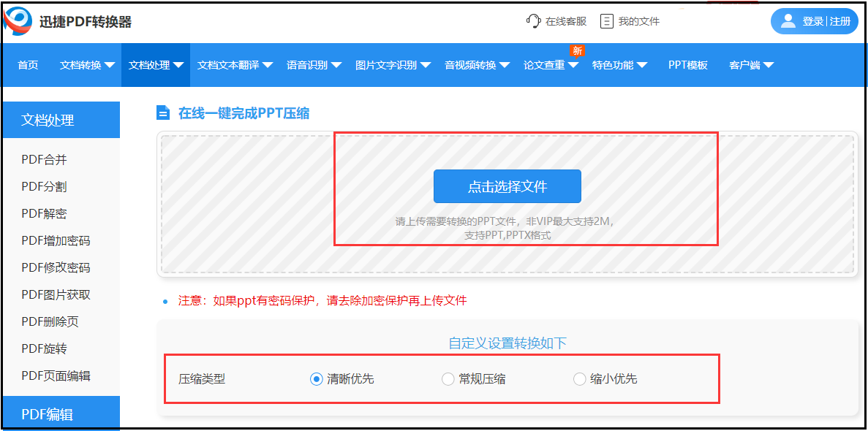Click the 迅捷PDF转换器 logo icon

(x=18, y=21)
